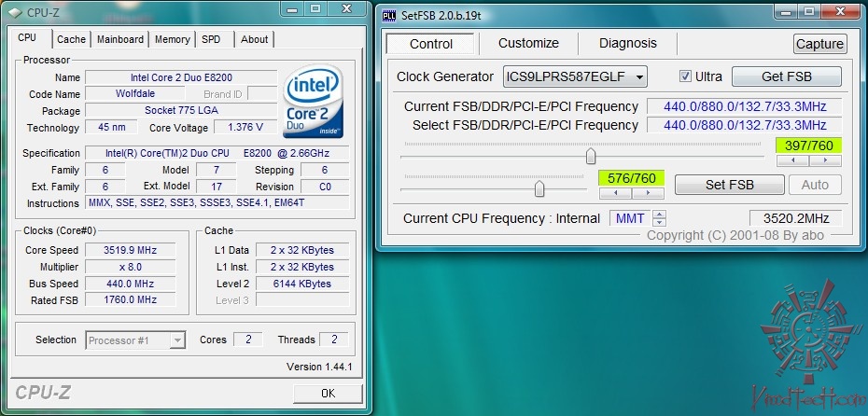Click the MMT field
Image resolution: width=868 pixels, height=416 pixels.
point(630,218)
